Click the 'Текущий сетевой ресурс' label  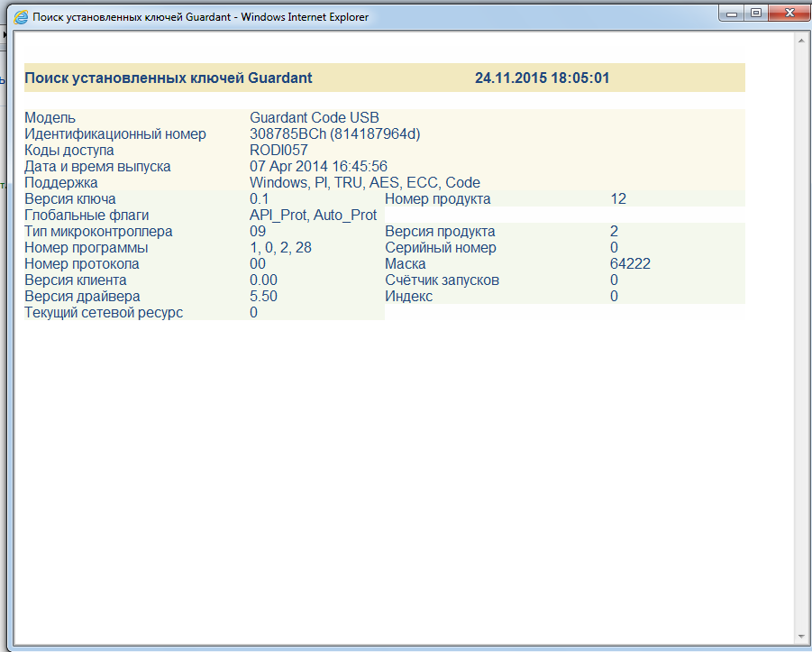(x=104, y=313)
